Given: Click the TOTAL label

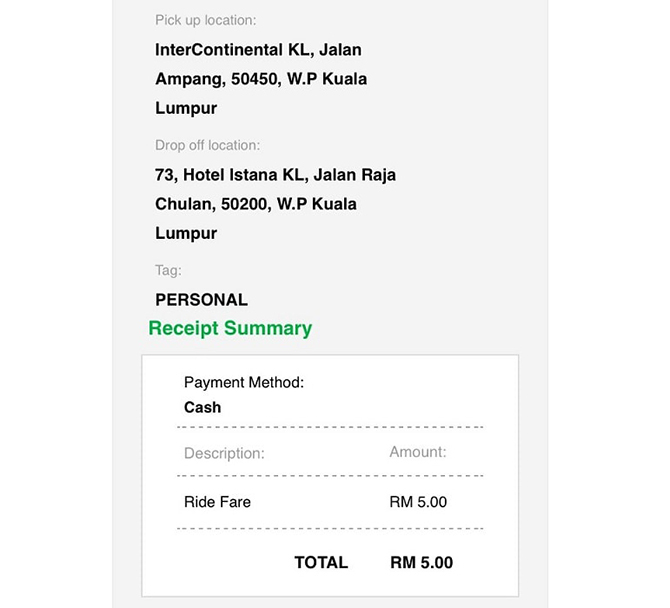Looking at the screenshot, I should (321, 562).
